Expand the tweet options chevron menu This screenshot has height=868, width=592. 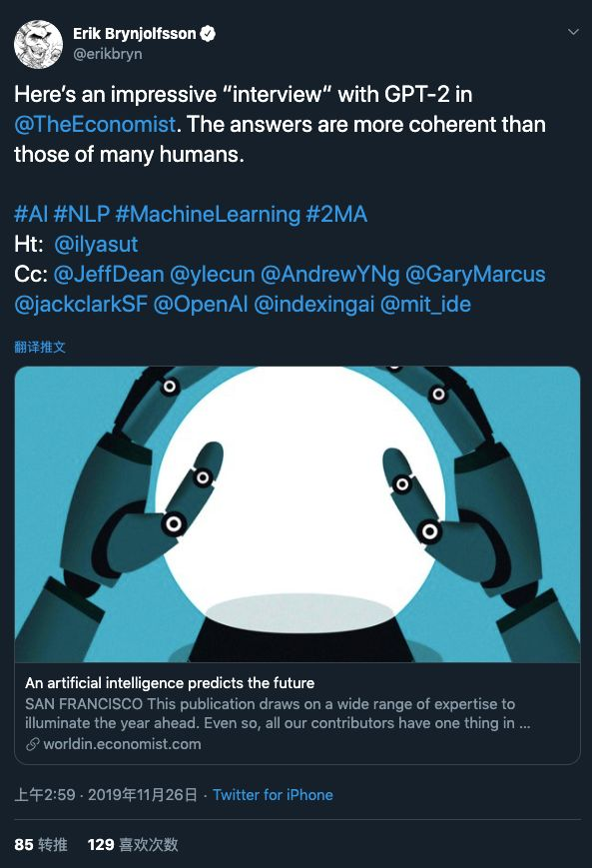tap(573, 32)
